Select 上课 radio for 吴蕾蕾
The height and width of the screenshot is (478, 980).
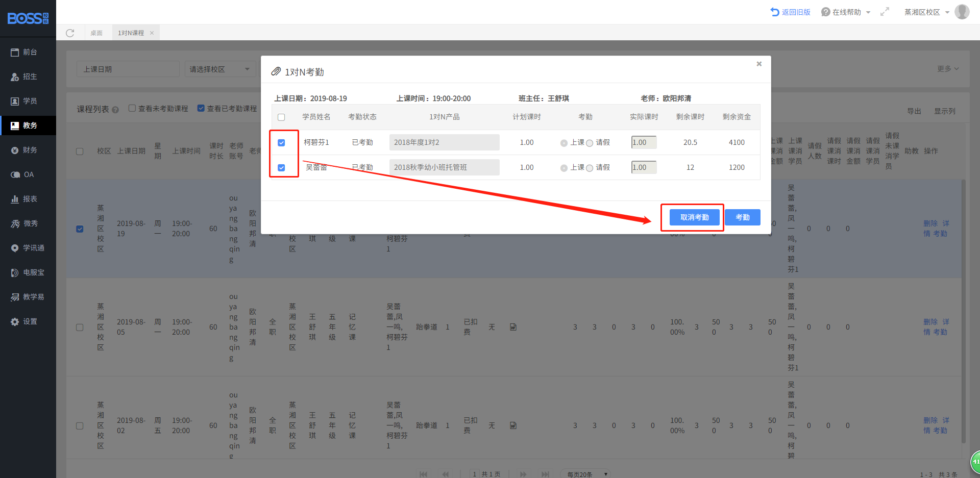click(564, 168)
